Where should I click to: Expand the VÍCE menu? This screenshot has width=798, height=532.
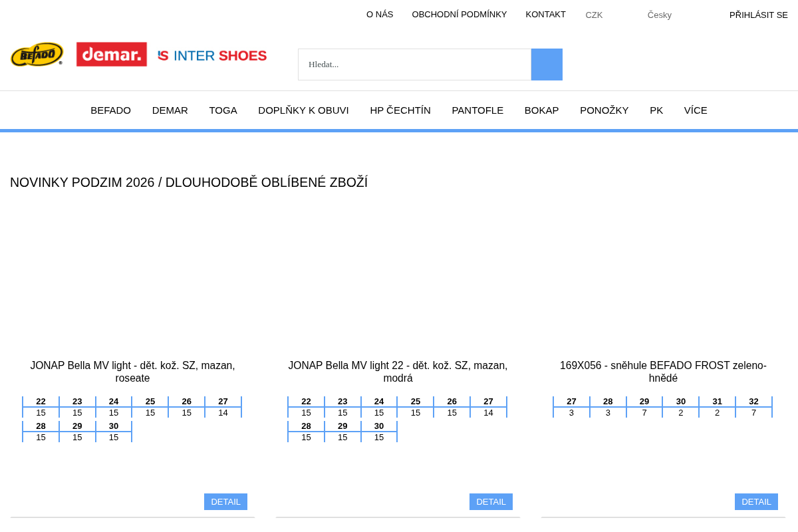(x=696, y=110)
